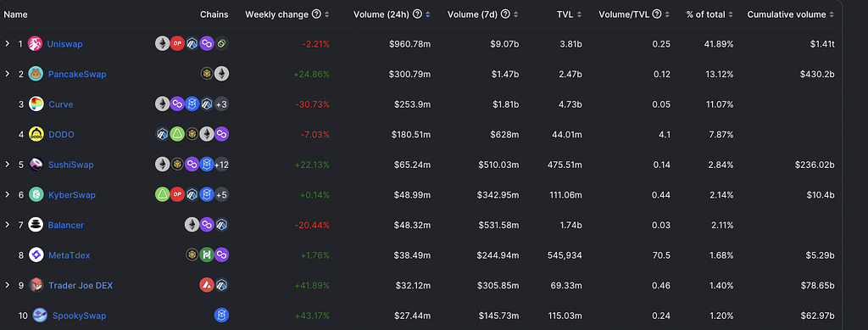The width and height of the screenshot is (868, 330).
Task: Click the +3 more chains badge for Curve
Action: [221, 104]
